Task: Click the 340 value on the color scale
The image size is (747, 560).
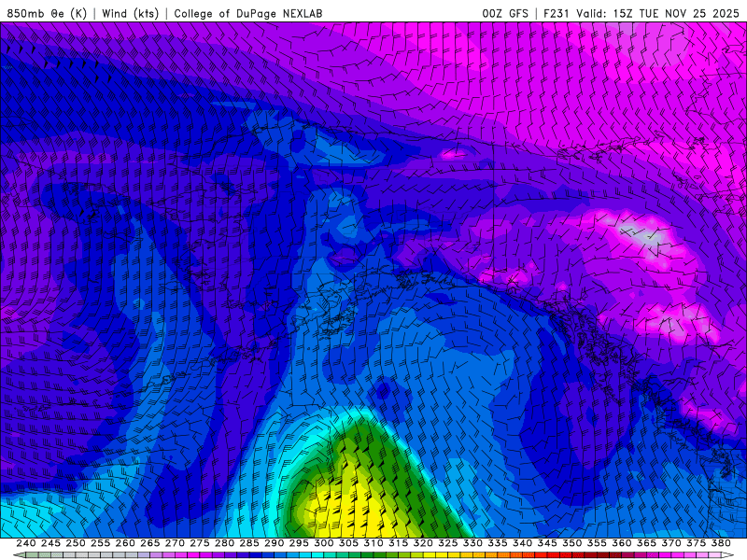Action: (x=522, y=543)
